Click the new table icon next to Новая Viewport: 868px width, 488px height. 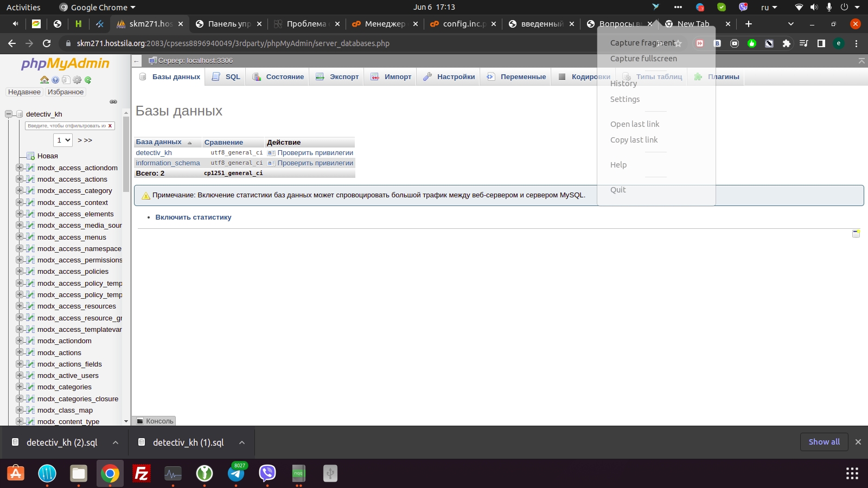point(30,156)
